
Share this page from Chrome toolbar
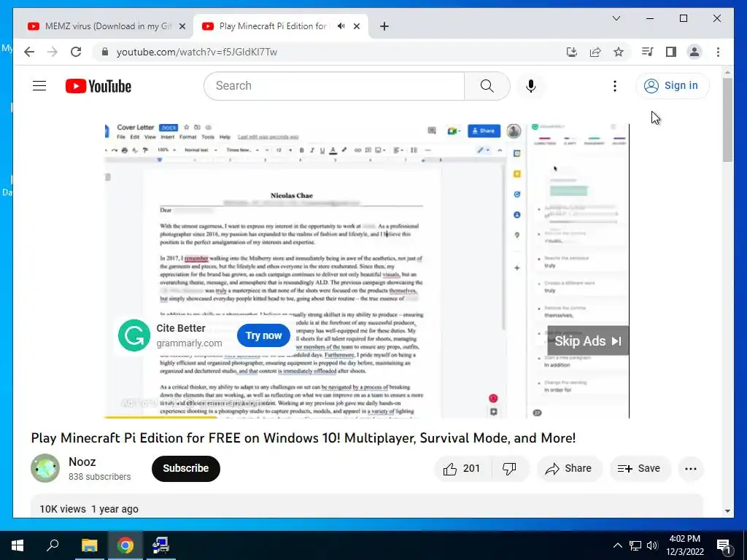595,52
